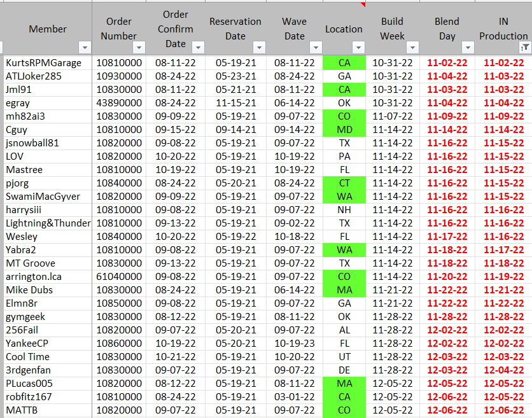This screenshot has width=532, height=418.
Task: Open the Member column filter dropdown
Action: pos(85,48)
